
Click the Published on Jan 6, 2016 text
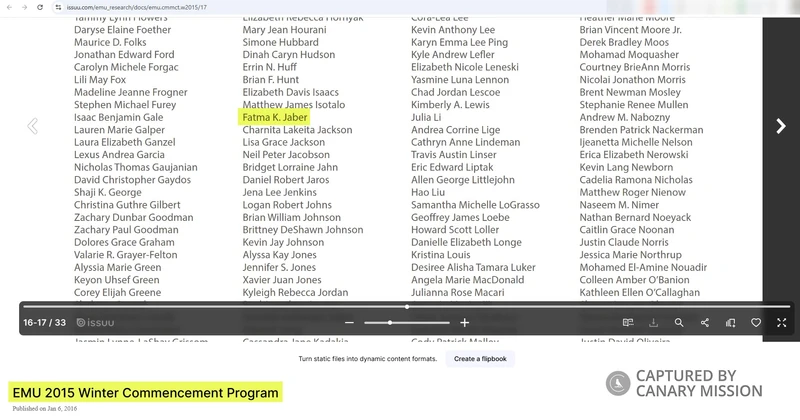pyautogui.click(x=45, y=409)
